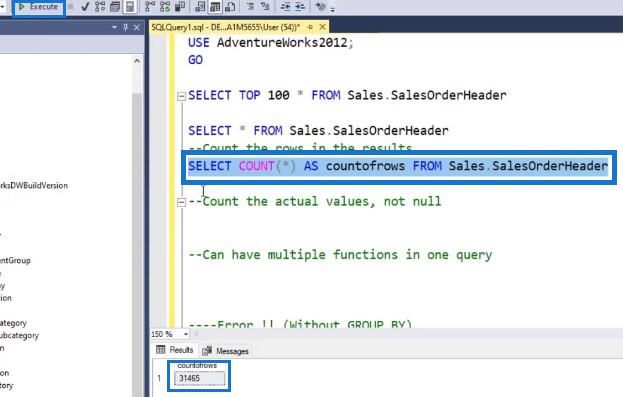Uncomment the selected lines
The image size is (623, 397).
coord(265,7)
